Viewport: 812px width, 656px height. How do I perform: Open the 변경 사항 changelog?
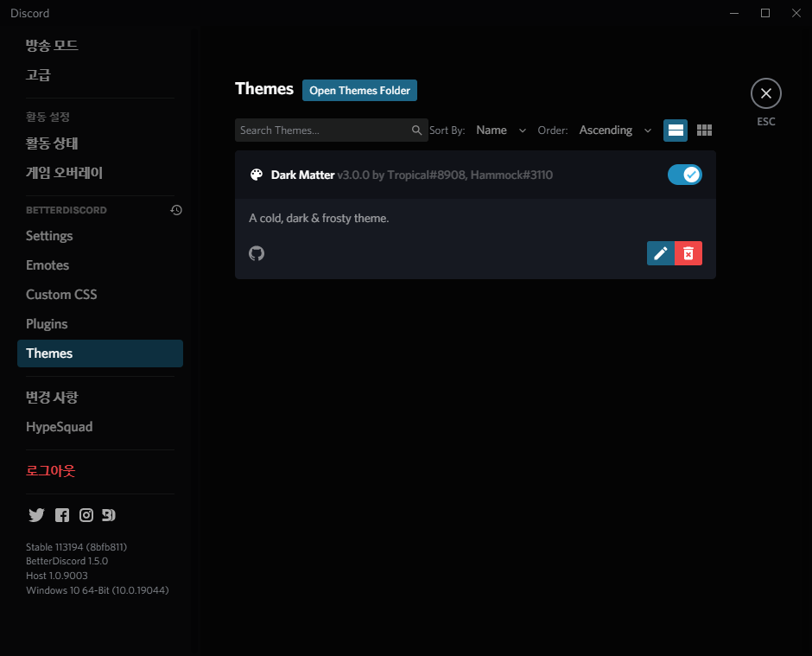(100, 398)
